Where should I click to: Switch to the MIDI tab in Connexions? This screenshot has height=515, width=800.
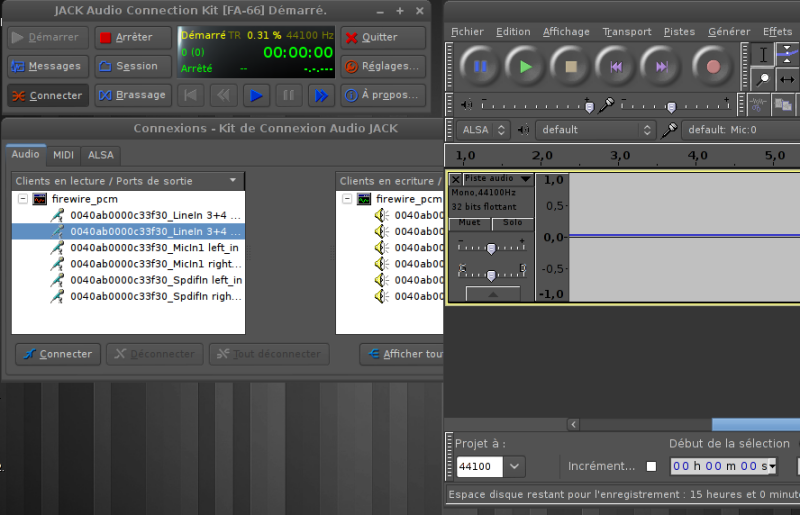point(63,155)
